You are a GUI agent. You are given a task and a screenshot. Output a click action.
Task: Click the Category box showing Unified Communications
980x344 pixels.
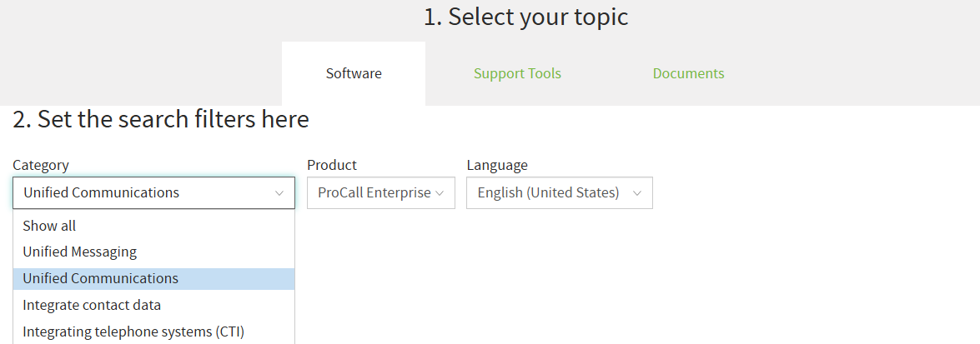[x=153, y=193]
